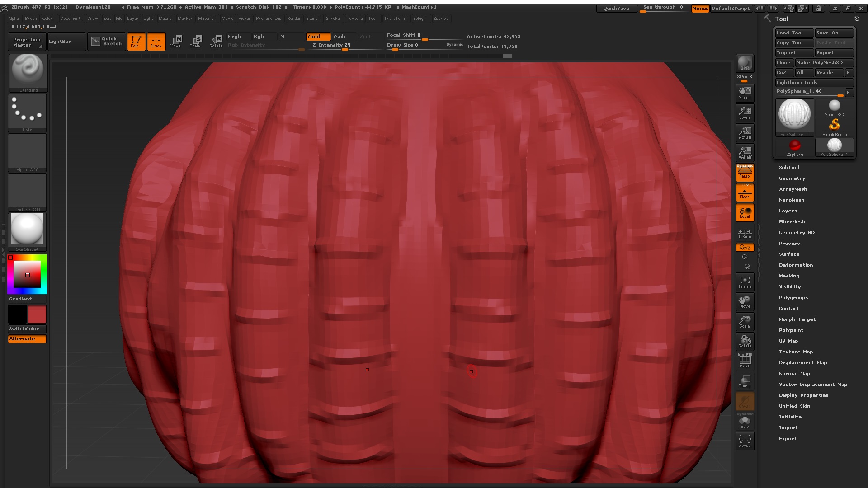Image resolution: width=868 pixels, height=488 pixels.
Task: Click the BPR render icon
Action: coord(745,63)
